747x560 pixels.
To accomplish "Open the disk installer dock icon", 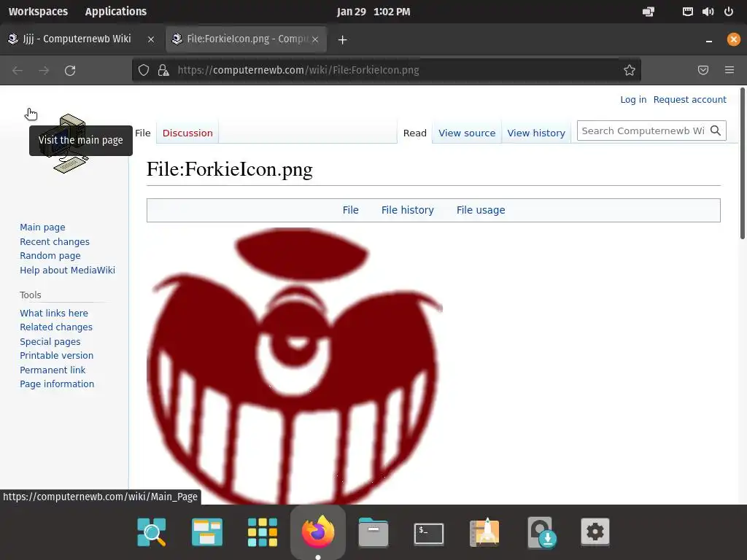I will click(x=541, y=532).
